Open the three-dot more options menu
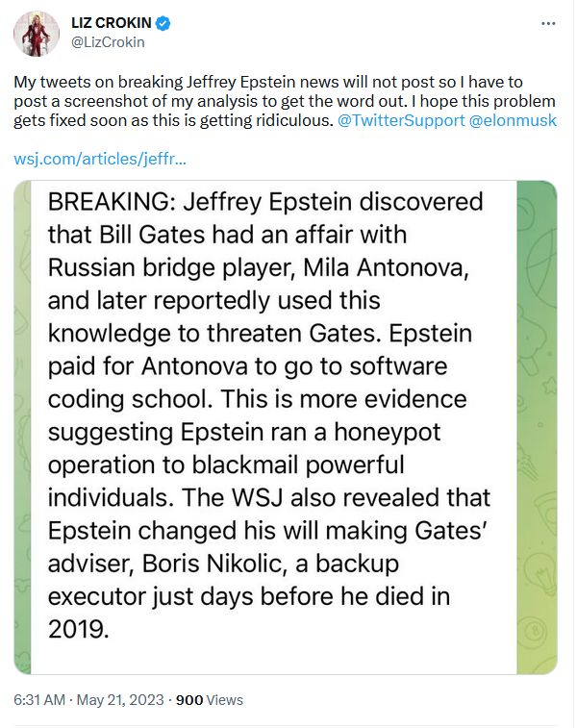Image resolution: width=577 pixels, height=728 pixels. coord(548,23)
